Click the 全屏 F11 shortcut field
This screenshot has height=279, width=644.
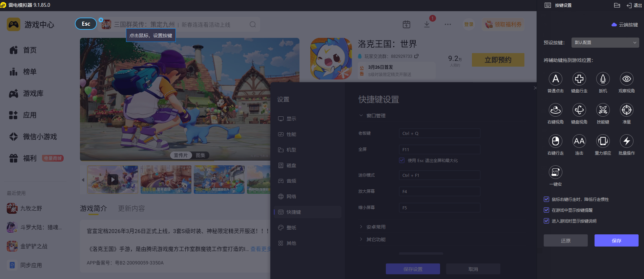point(439,149)
